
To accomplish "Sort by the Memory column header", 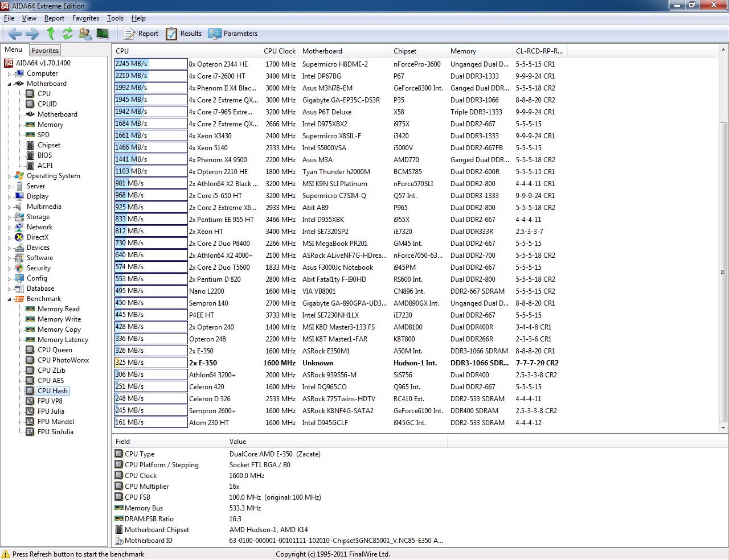I will coord(479,51).
